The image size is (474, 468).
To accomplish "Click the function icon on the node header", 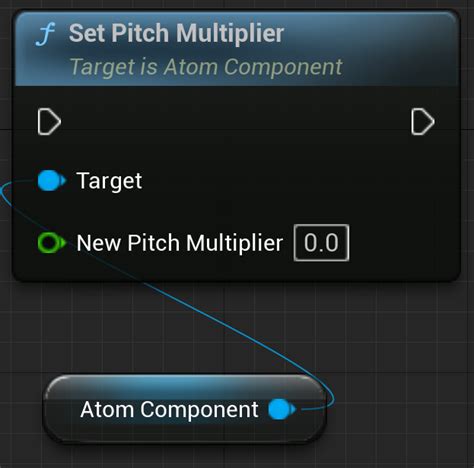I will pos(45,34).
